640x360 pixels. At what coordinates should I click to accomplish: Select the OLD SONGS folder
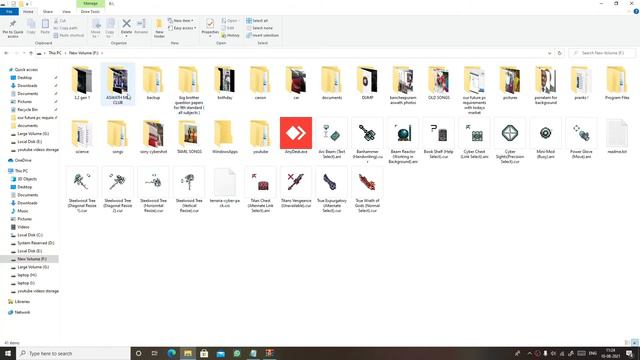point(438,82)
